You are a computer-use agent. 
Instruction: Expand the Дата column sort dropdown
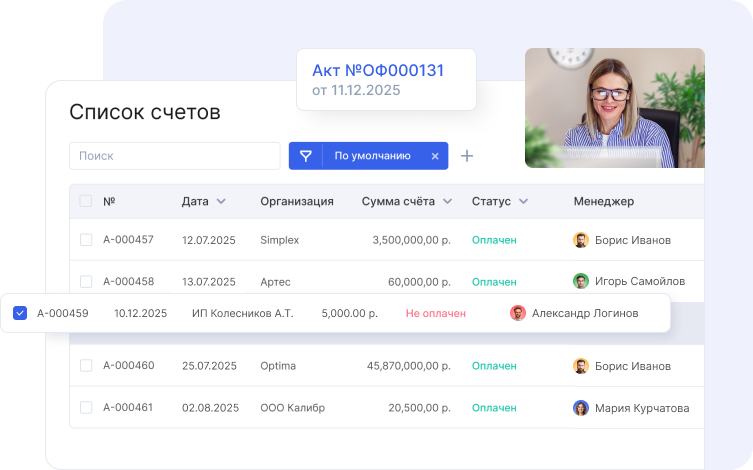221,201
